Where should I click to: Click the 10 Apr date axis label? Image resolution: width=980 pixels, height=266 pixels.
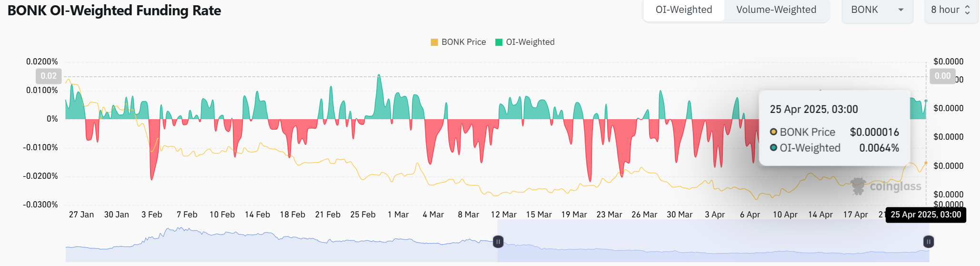(x=785, y=215)
